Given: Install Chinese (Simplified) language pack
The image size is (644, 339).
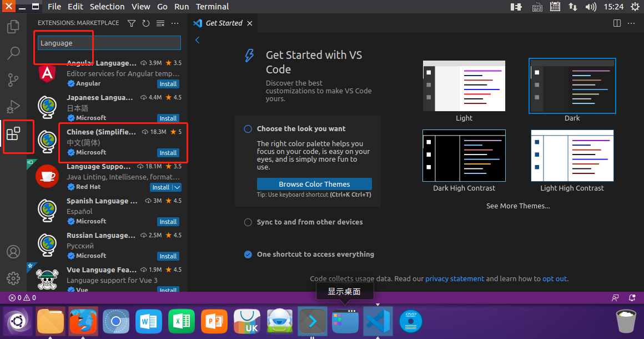Looking at the screenshot, I should pyautogui.click(x=168, y=153).
